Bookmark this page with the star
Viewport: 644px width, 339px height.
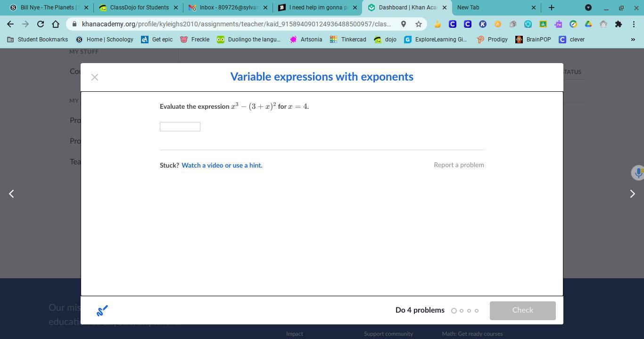click(x=419, y=24)
